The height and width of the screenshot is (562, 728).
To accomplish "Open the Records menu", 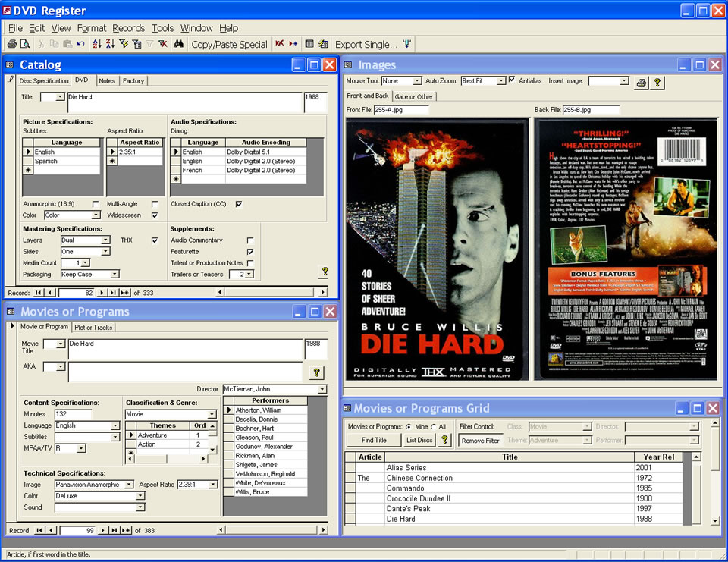I will [129, 28].
